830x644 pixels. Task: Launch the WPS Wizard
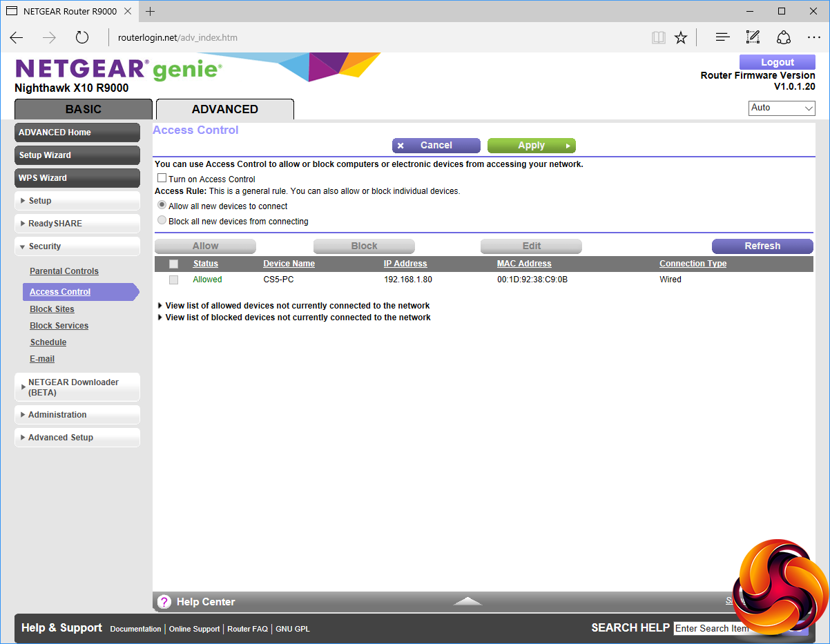pos(77,178)
